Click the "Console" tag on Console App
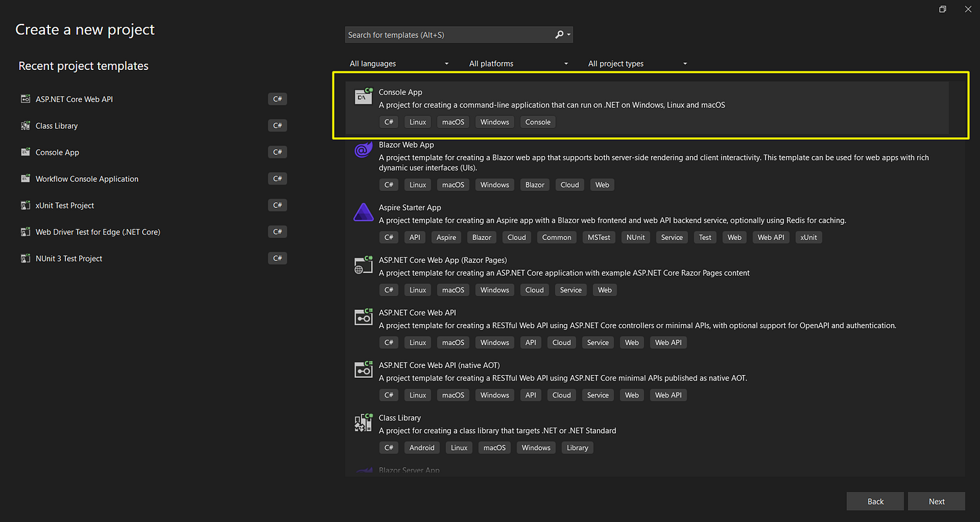 coord(538,122)
